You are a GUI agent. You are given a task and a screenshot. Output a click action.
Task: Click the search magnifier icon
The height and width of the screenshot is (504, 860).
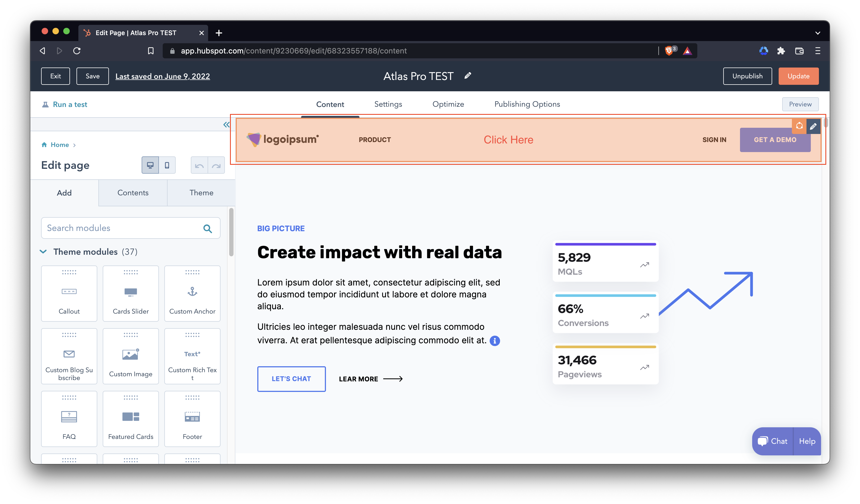pyautogui.click(x=208, y=228)
